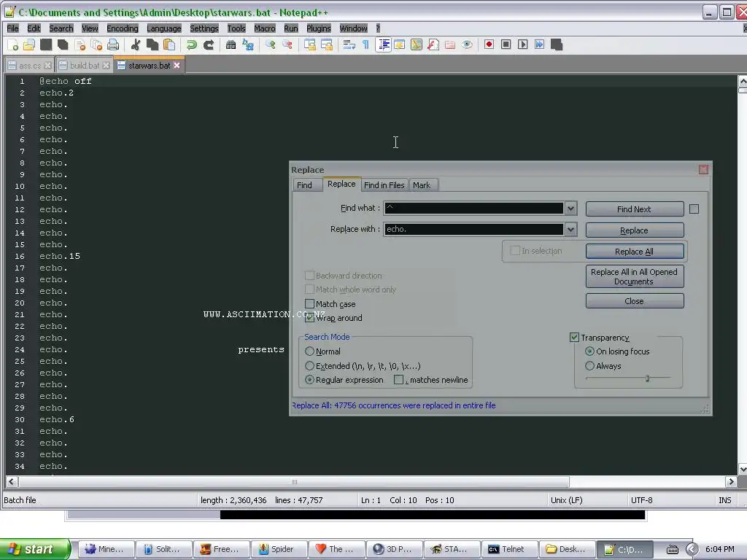Open the Function List icon
This screenshot has width=747, height=560.
[x=433, y=44]
